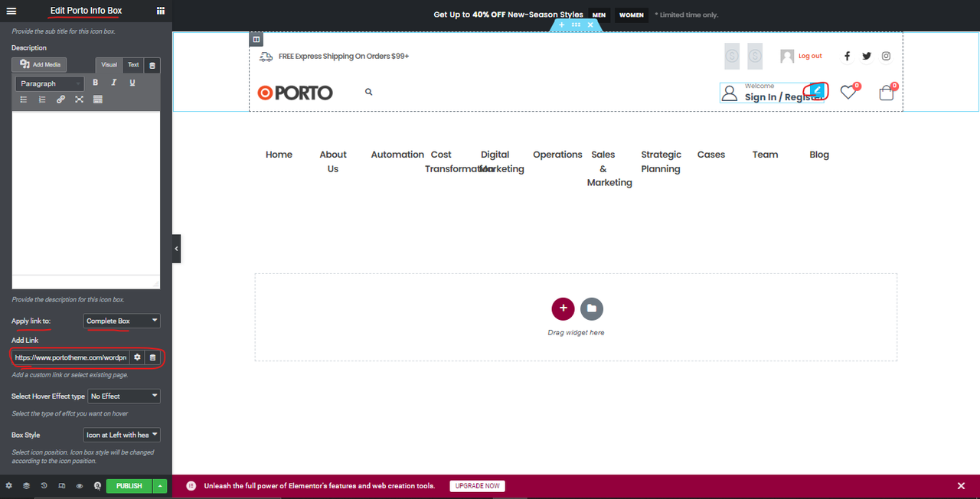Image resolution: width=980 pixels, height=499 pixels.
Task: Toggle underline formatting in description editor
Action: pyautogui.click(x=132, y=83)
